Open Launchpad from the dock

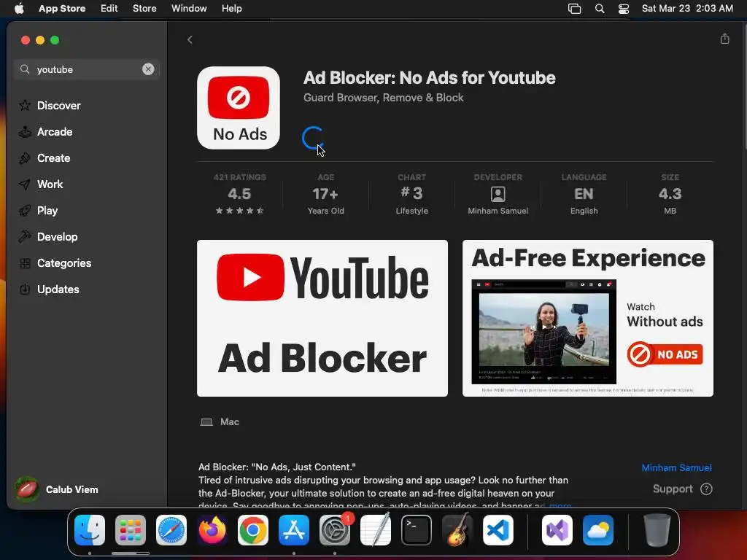131,530
